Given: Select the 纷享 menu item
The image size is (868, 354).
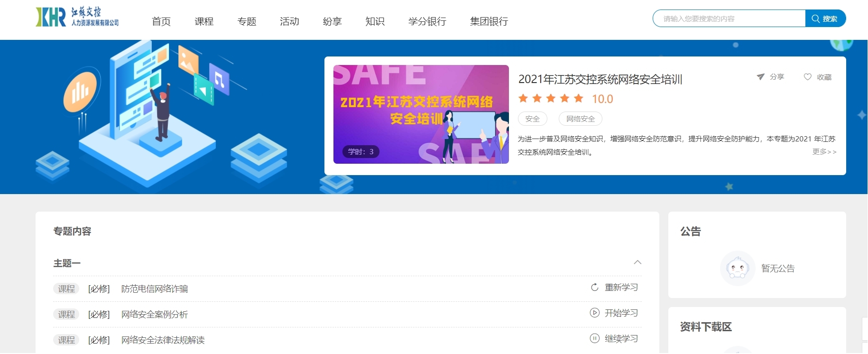Looking at the screenshot, I should pos(332,21).
